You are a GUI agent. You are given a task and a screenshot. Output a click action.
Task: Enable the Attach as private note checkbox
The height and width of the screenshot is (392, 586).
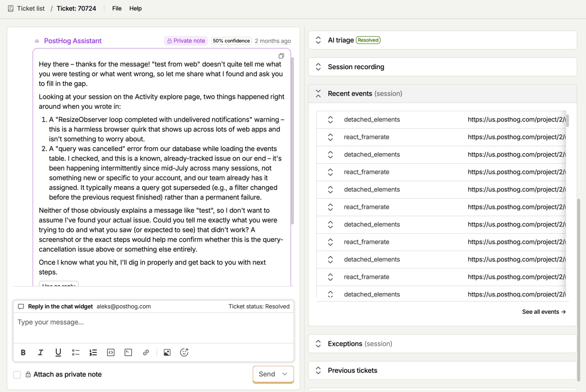coord(17,374)
